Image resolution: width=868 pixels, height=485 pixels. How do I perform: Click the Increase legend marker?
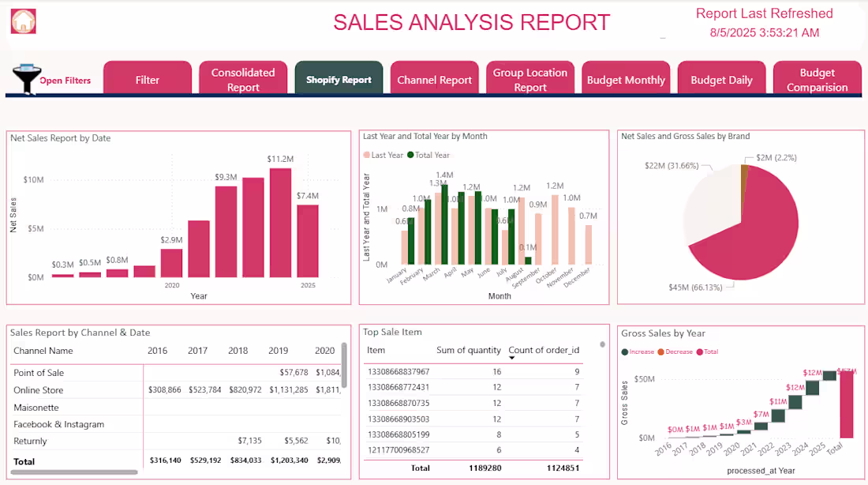pos(625,352)
